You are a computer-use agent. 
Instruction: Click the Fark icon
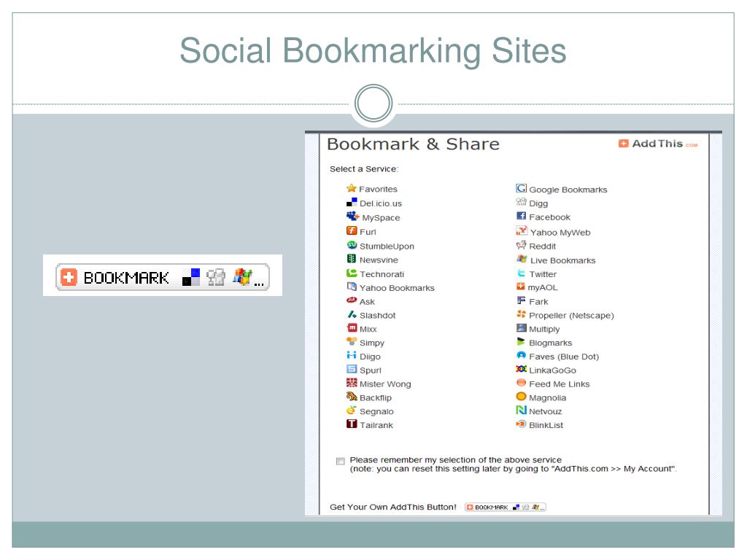click(x=521, y=300)
